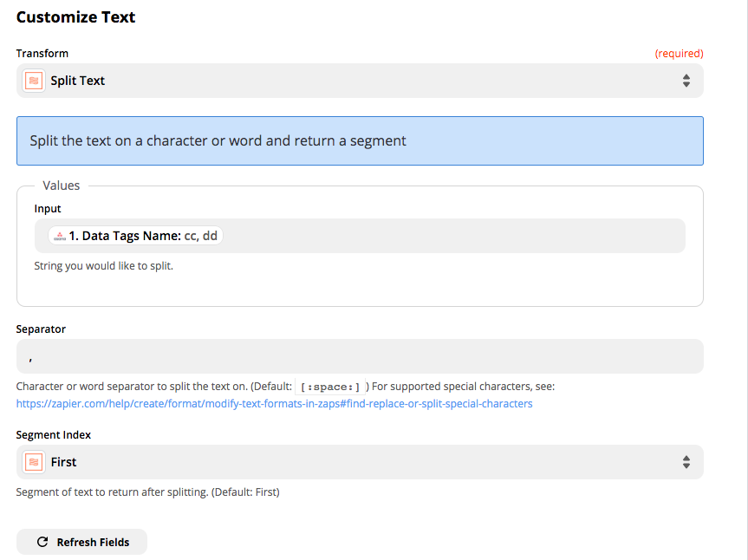
Task: Focus the Separator text field
Action: click(359, 356)
